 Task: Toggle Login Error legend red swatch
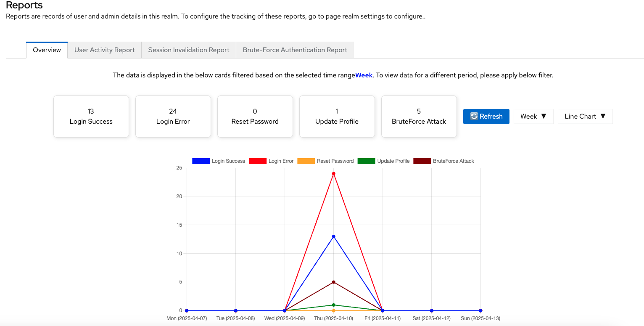tap(257, 161)
